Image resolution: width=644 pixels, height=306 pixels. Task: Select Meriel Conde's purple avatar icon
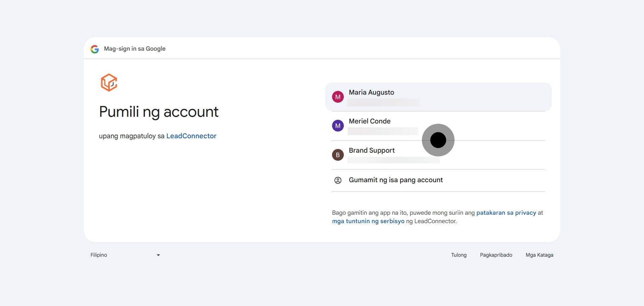[x=338, y=126]
